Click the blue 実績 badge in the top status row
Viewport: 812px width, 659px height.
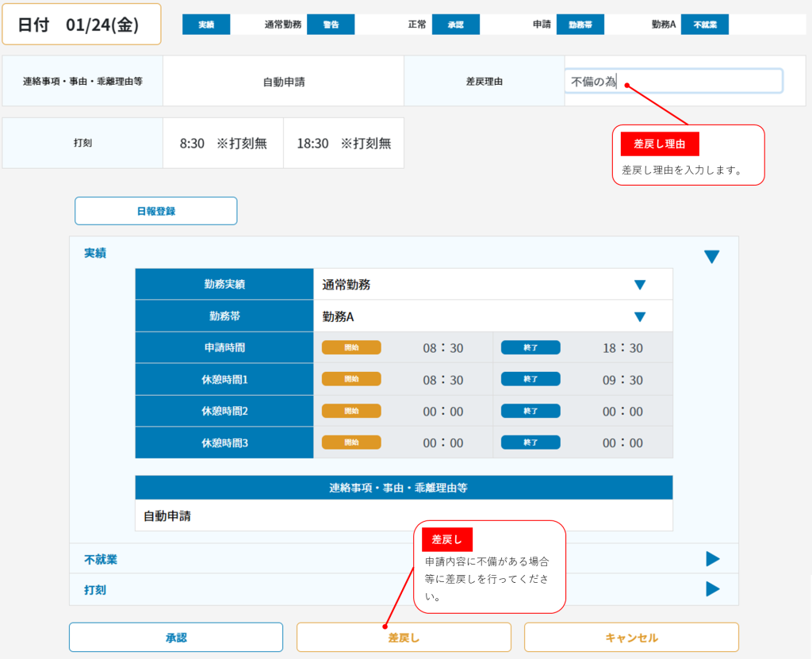tap(206, 25)
